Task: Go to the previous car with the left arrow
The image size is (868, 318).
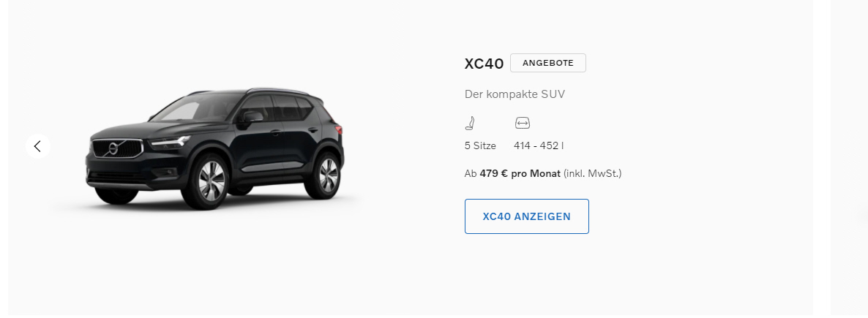Action: (37, 146)
